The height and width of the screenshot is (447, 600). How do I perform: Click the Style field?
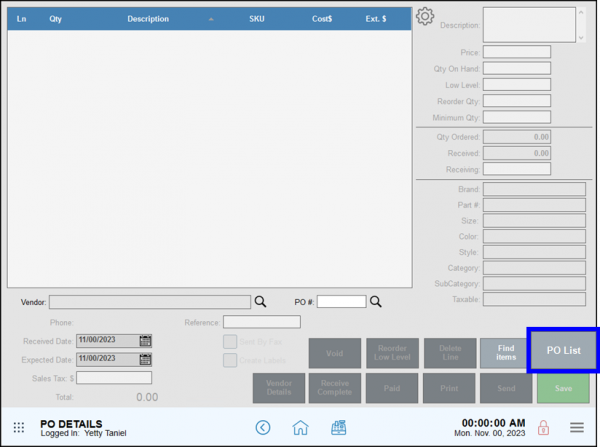click(x=534, y=252)
